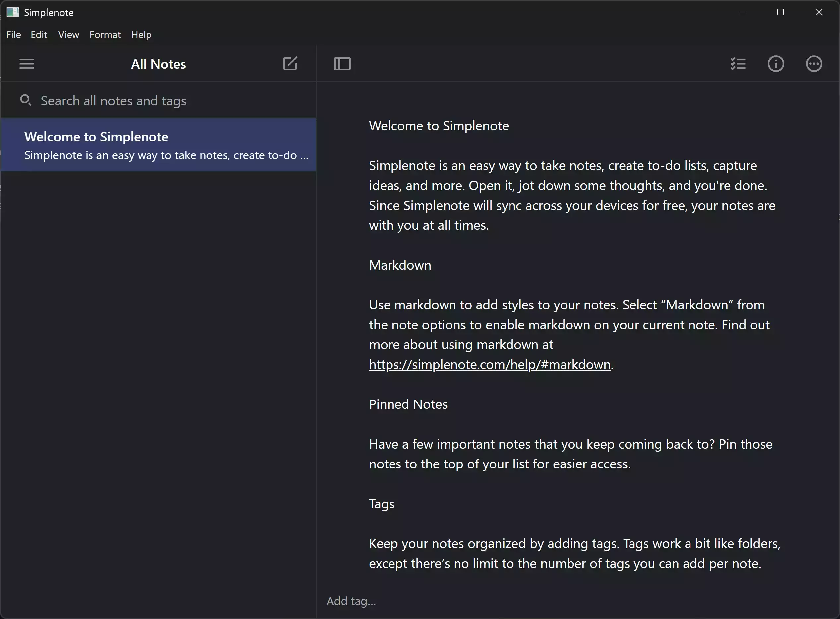This screenshot has height=619, width=840.
Task: Follow the simplenote.com markdown help link
Action: click(x=489, y=365)
